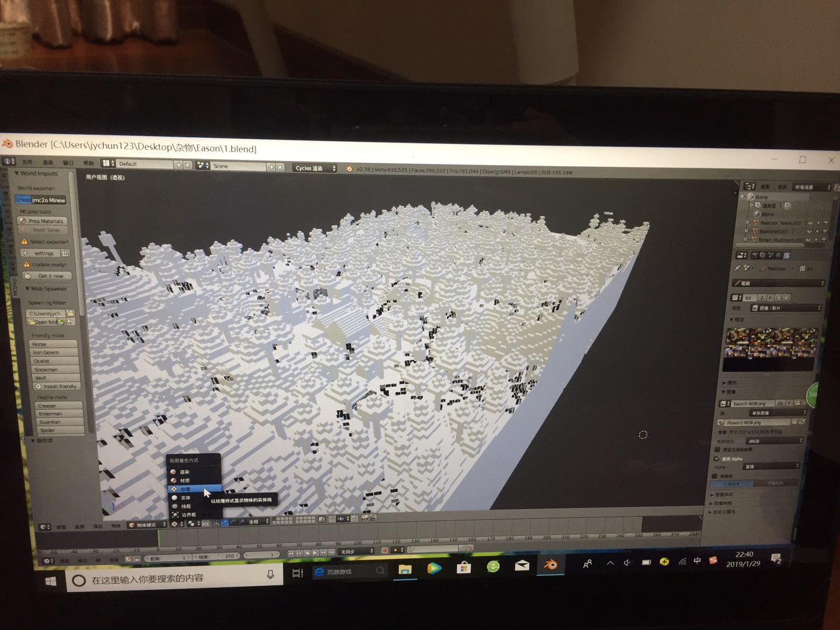Open the Microsoft Store taskbar icon

(x=464, y=567)
